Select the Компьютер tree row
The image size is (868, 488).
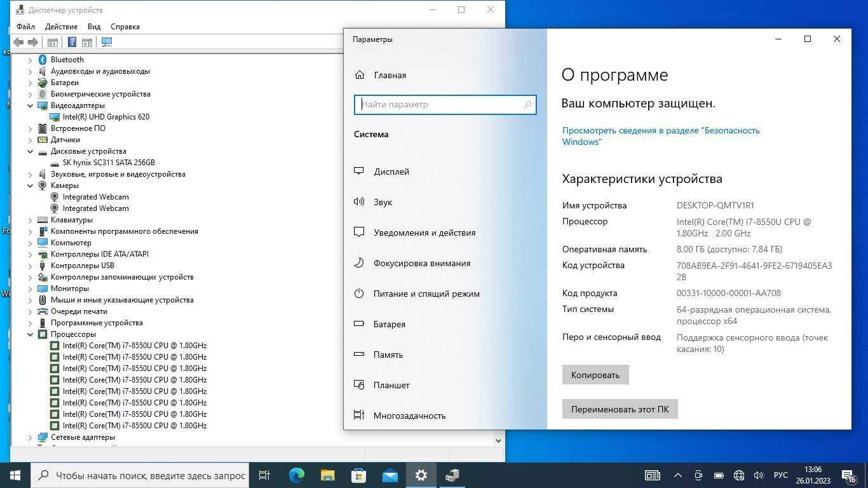pos(71,243)
